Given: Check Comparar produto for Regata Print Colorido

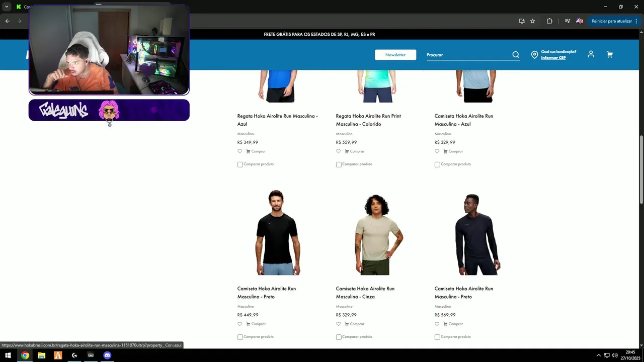Looking at the screenshot, I should point(339,164).
